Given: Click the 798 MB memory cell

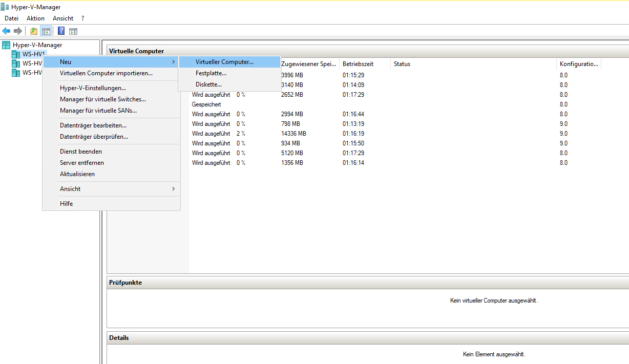Looking at the screenshot, I should coord(290,124).
